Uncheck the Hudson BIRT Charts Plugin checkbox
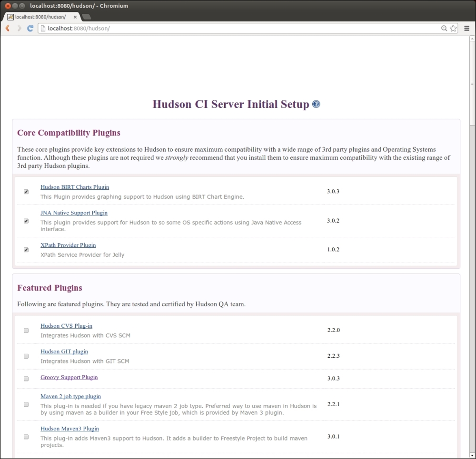Screen dimensions: 476x459 26,192
